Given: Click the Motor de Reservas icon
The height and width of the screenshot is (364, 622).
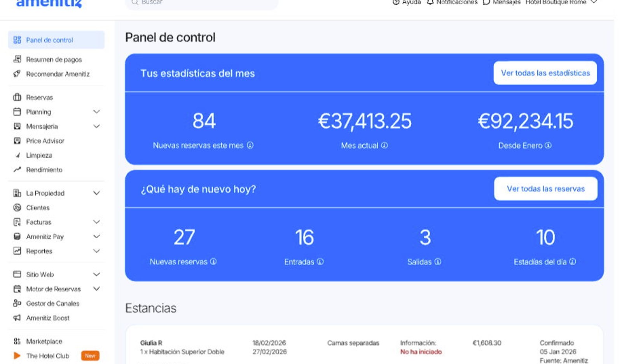Looking at the screenshot, I should click(x=17, y=289).
